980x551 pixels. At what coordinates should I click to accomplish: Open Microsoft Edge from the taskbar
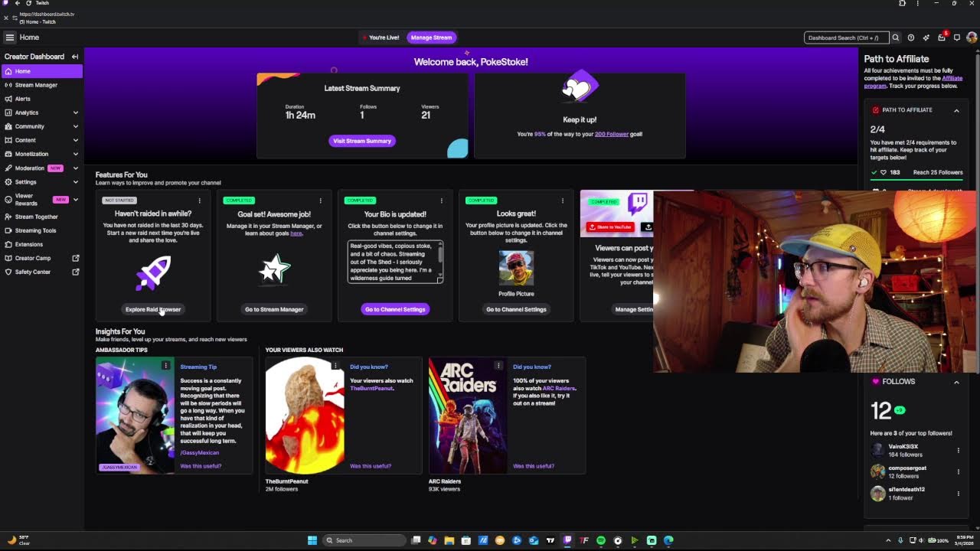(x=668, y=540)
